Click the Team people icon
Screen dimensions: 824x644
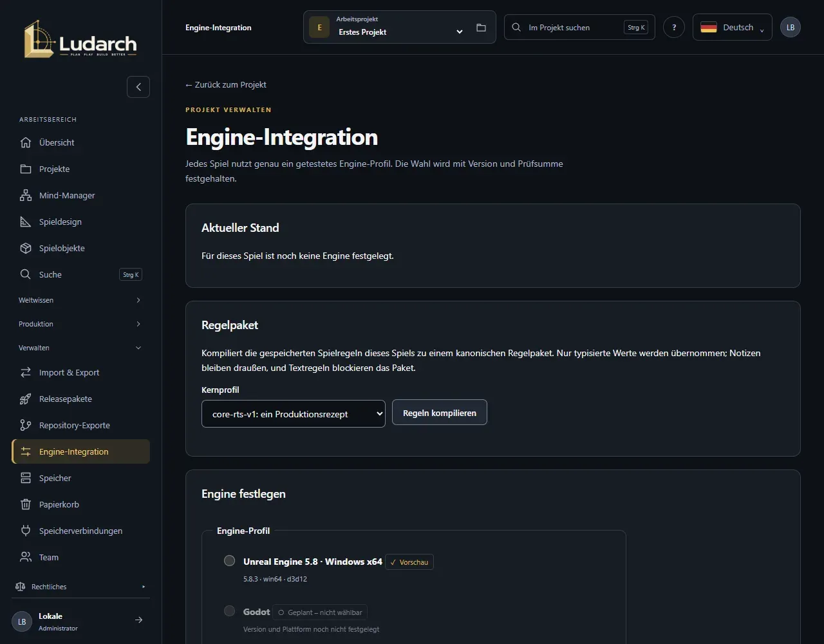26,557
